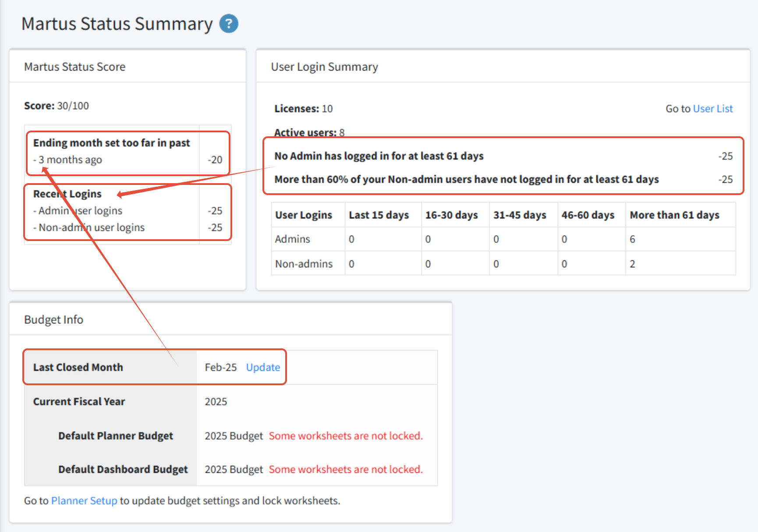The height and width of the screenshot is (532, 758).
Task: Click the Last Closed Month label
Action: click(x=78, y=367)
